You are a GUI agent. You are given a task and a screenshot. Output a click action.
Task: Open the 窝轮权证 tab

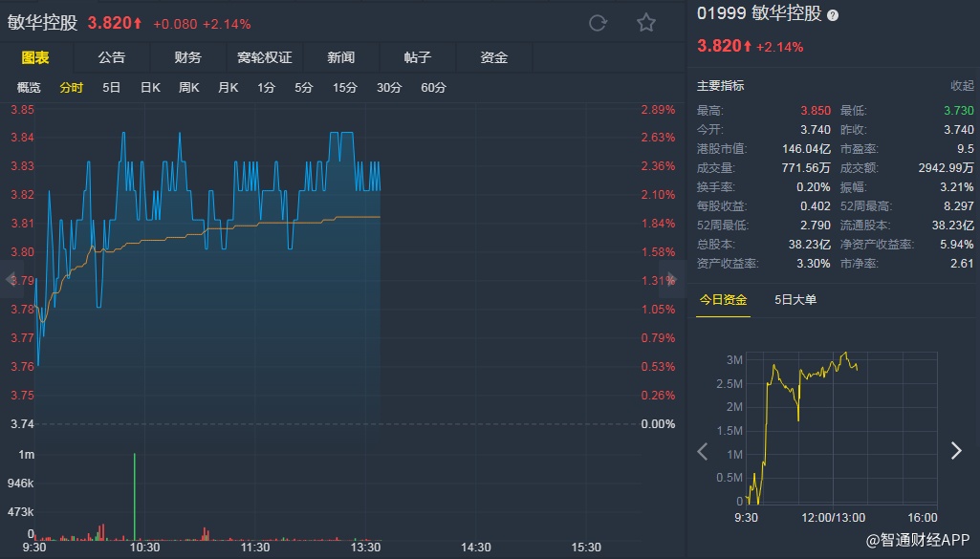tap(265, 57)
